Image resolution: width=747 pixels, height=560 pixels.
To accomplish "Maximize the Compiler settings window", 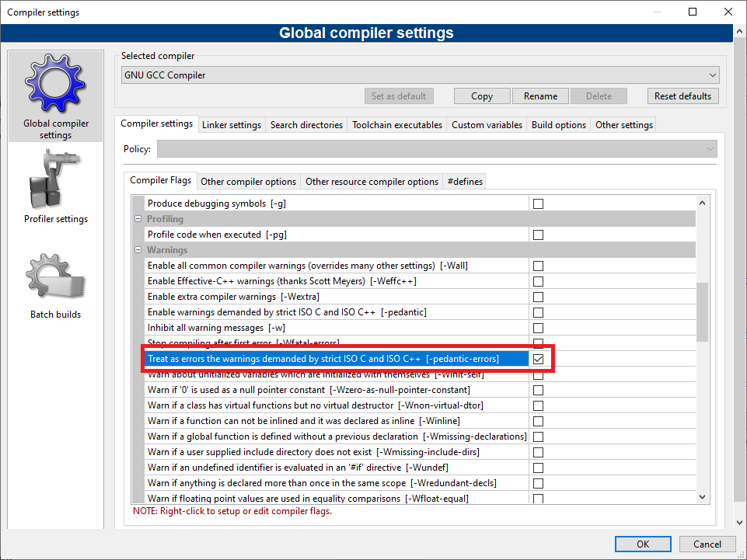I will tap(693, 12).
